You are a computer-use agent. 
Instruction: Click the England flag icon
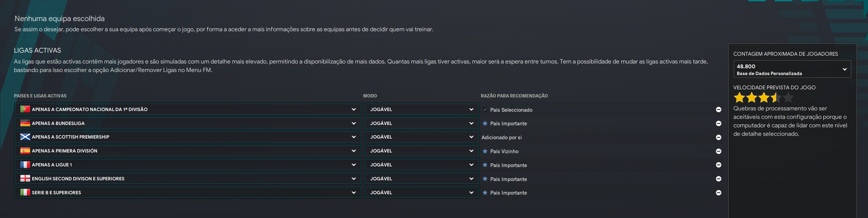click(x=25, y=178)
